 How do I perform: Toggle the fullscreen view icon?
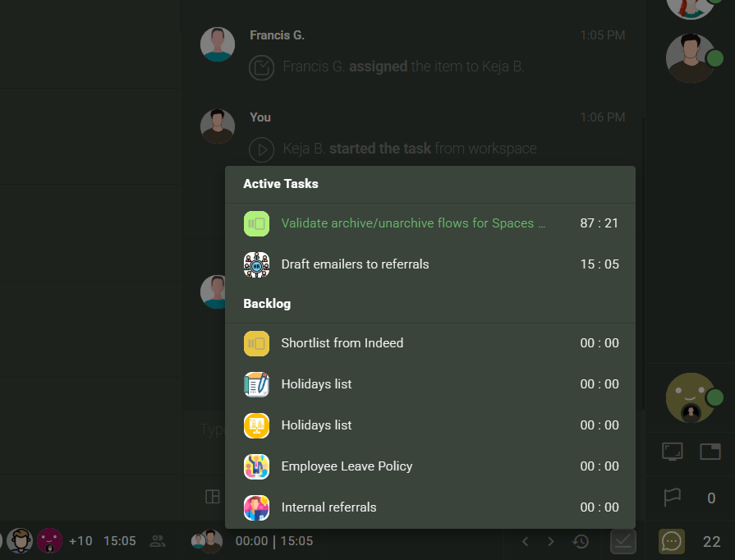pos(673,452)
